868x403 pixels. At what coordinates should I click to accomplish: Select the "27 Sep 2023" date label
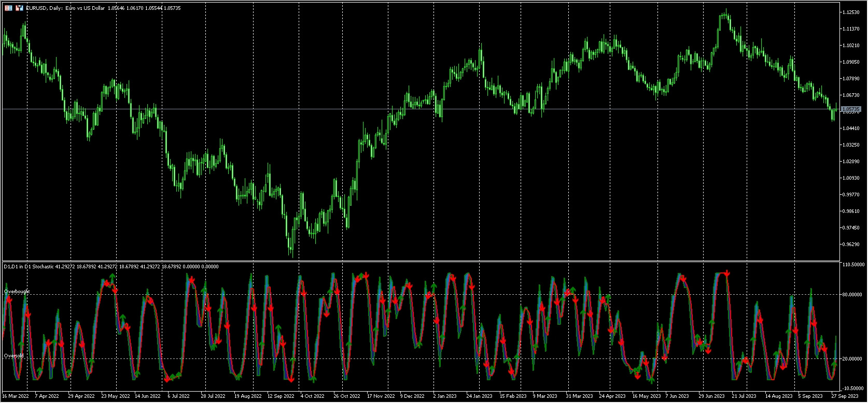click(x=845, y=396)
